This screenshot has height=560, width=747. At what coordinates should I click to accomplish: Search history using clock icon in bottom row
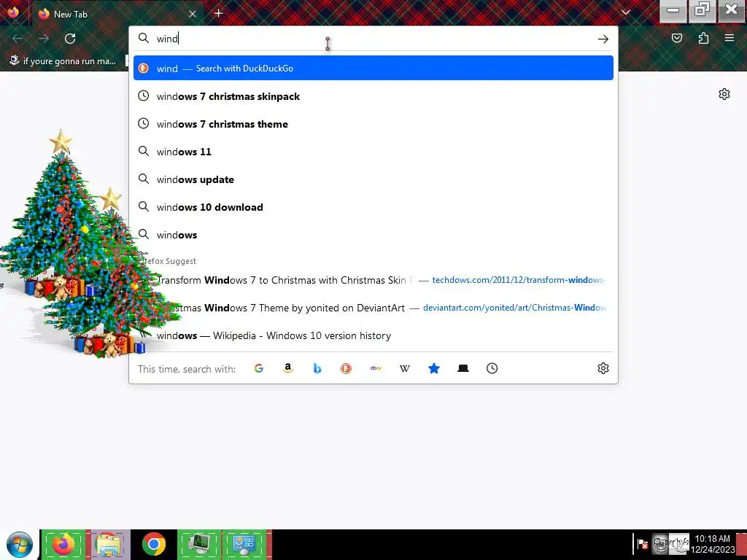coord(492,368)
